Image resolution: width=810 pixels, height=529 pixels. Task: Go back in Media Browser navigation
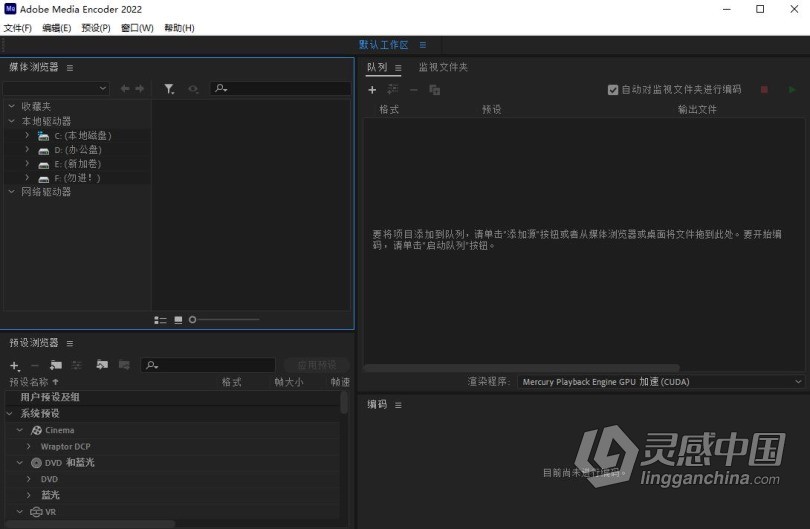coord(125,89)
